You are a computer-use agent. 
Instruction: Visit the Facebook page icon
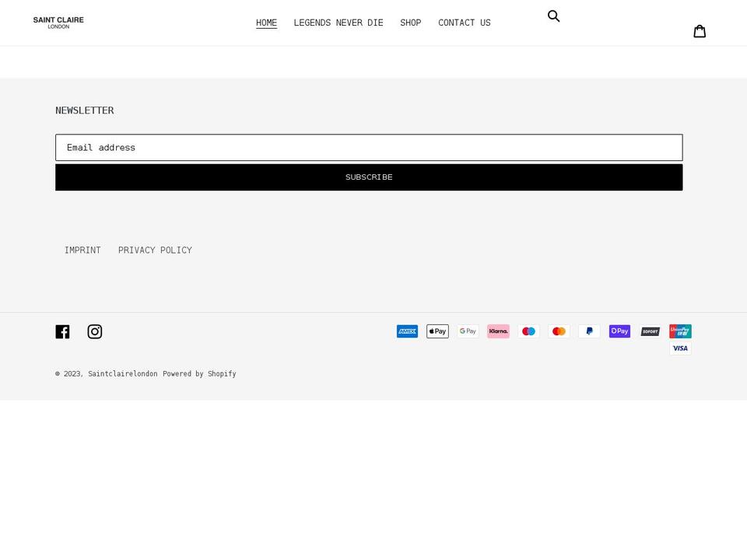click(62, 331)
